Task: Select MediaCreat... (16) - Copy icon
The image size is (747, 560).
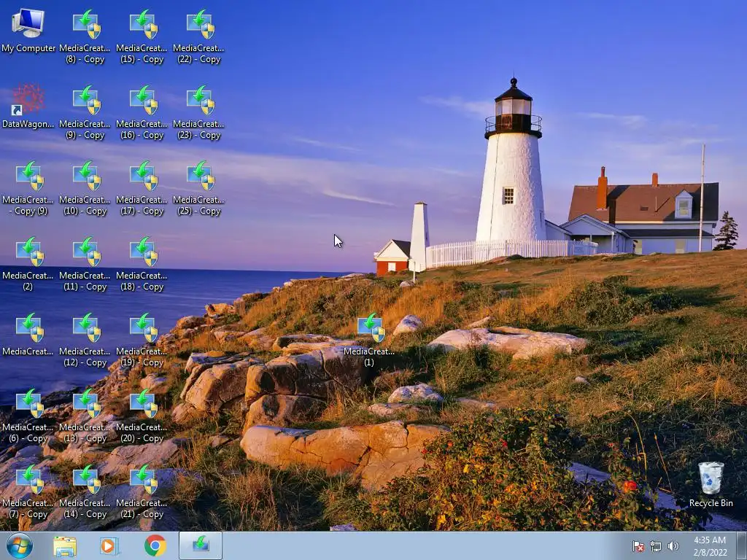Action: [x=142, y=112]
